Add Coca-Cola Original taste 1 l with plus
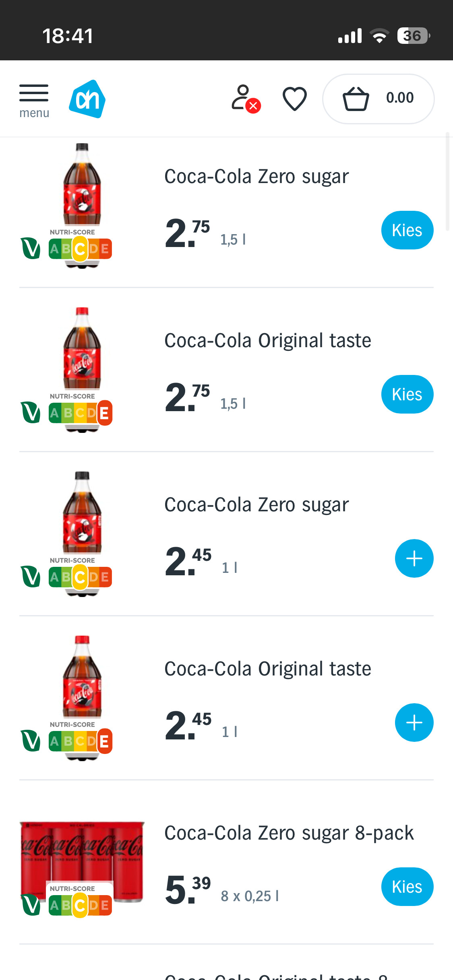Screen dimensions: 453x980 [414, 723]
